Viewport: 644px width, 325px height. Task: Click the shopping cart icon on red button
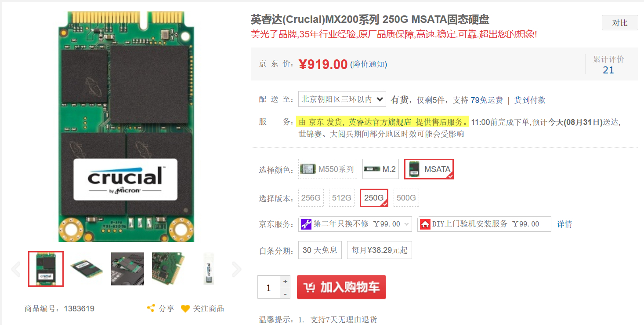309,288
